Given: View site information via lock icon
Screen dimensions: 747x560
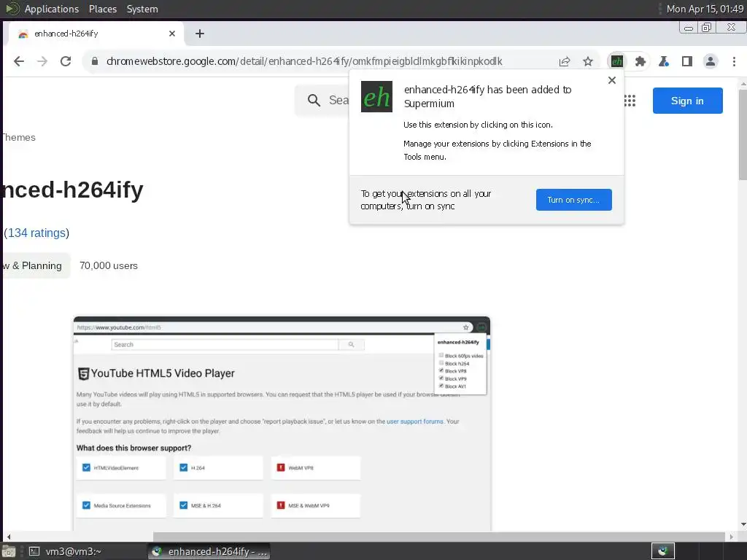Looking at the screenshot, I should click(94, 61).
